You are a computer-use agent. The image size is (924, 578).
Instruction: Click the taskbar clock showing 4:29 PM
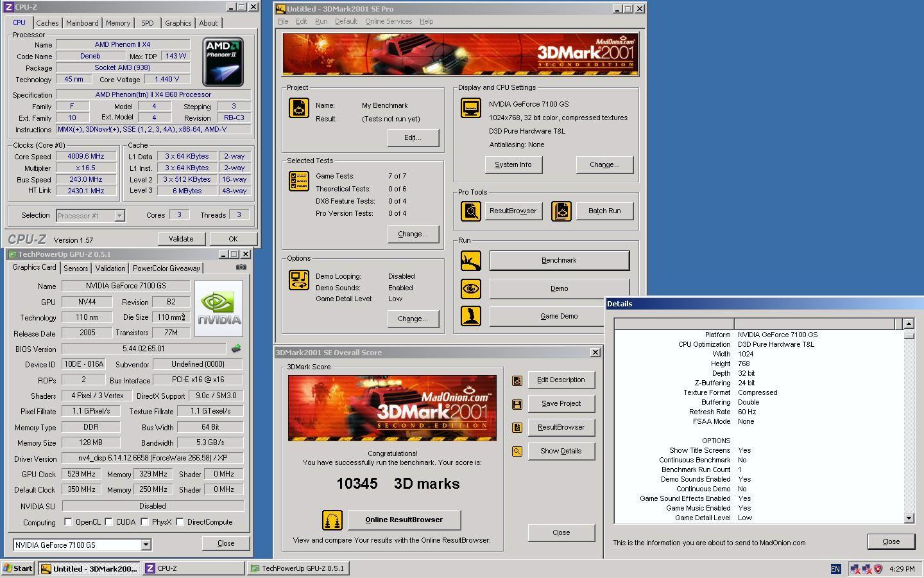click(x=902, y=569)
